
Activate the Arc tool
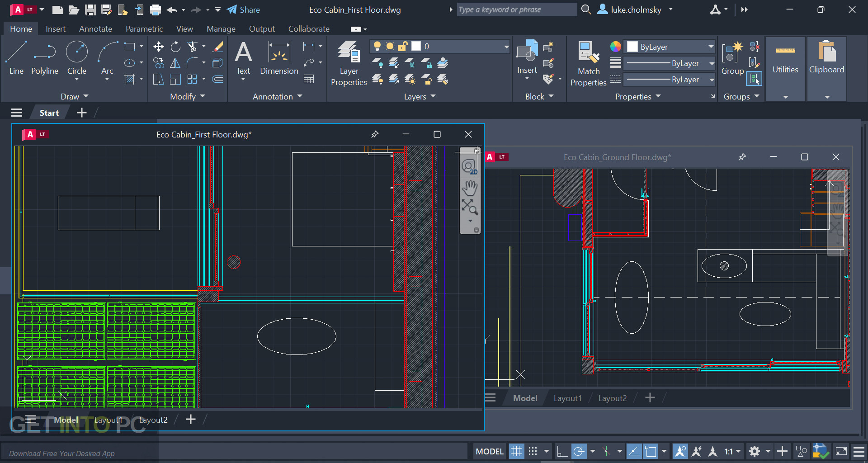pyautogui.click(x=107, y=58)
